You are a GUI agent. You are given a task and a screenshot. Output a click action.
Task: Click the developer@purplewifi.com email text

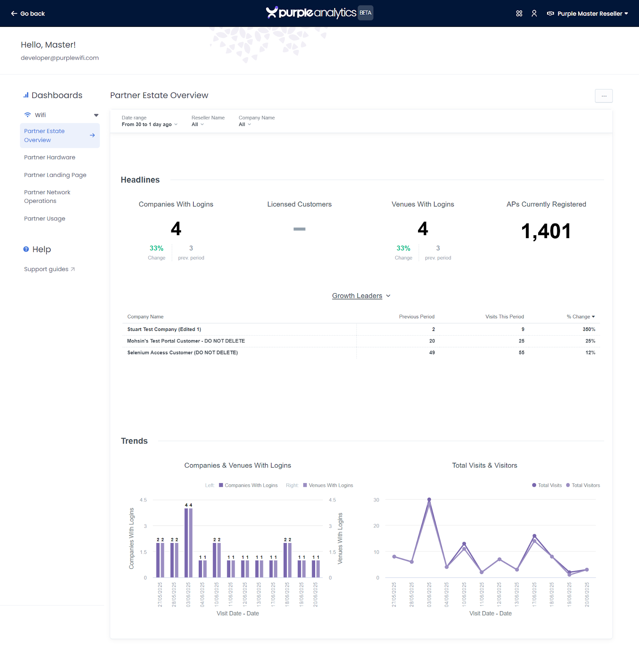tap(60, 58)
